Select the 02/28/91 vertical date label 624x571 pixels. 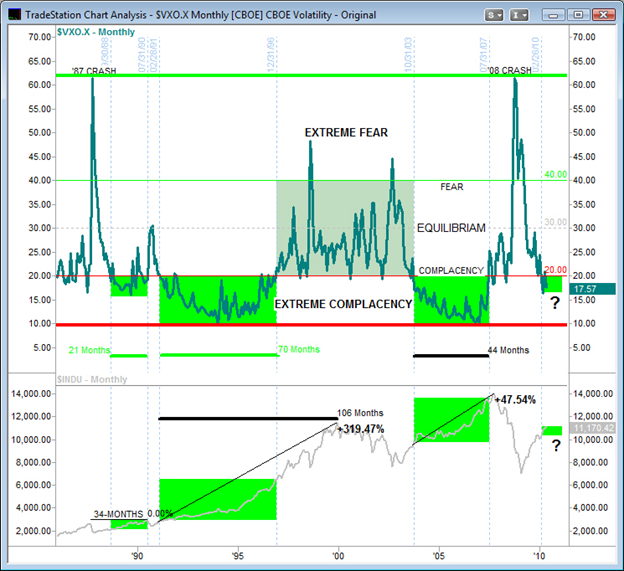[x=154, y=55]
